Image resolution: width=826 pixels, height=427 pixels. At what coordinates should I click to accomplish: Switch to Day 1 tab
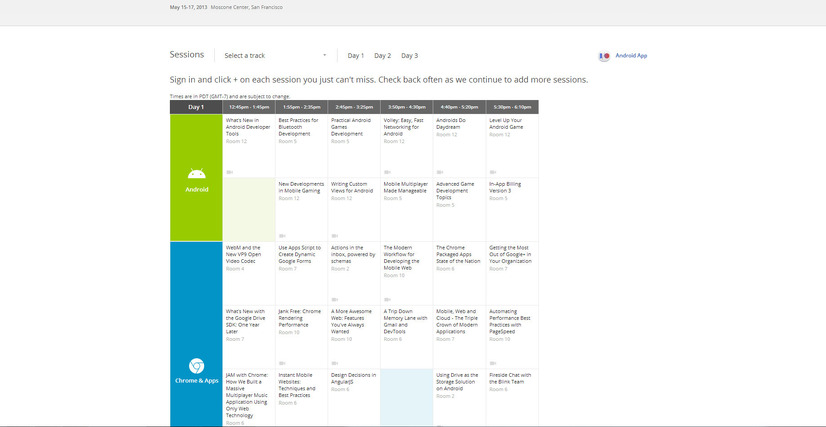[356, 56]
